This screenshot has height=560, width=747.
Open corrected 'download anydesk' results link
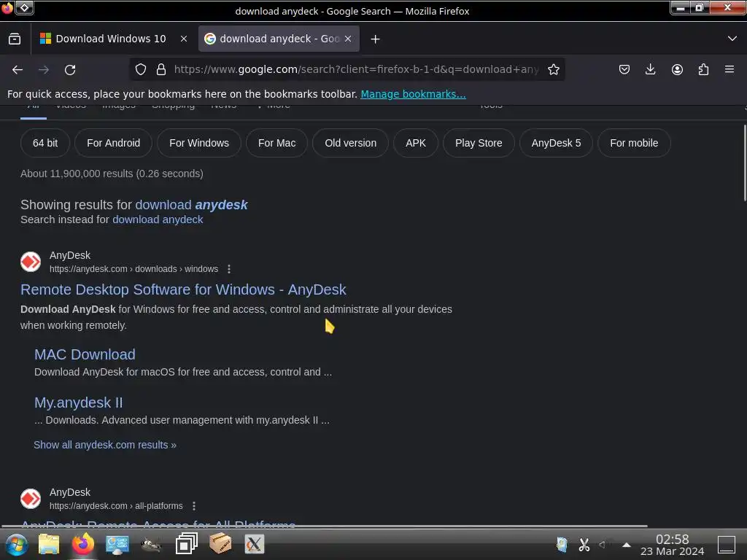click(192, 205)
